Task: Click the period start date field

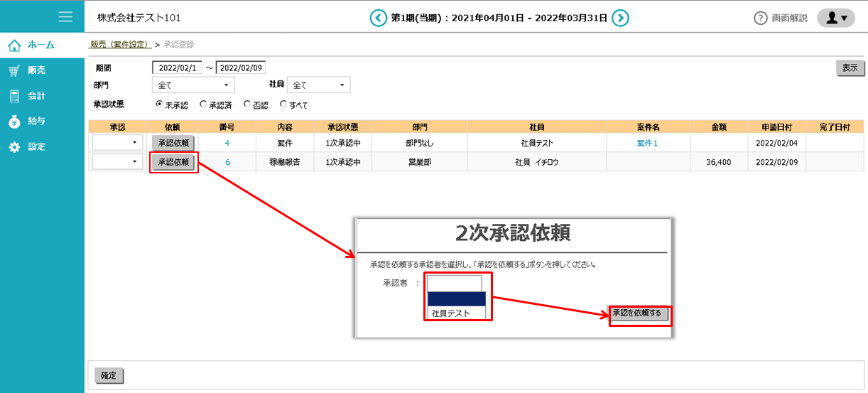Action: click(178, 68)
